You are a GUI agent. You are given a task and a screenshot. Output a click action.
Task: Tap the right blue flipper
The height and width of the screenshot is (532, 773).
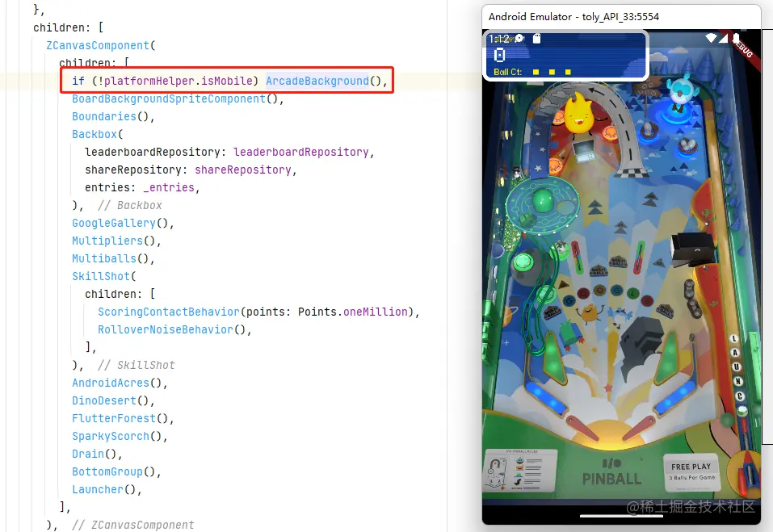point(675,397)
